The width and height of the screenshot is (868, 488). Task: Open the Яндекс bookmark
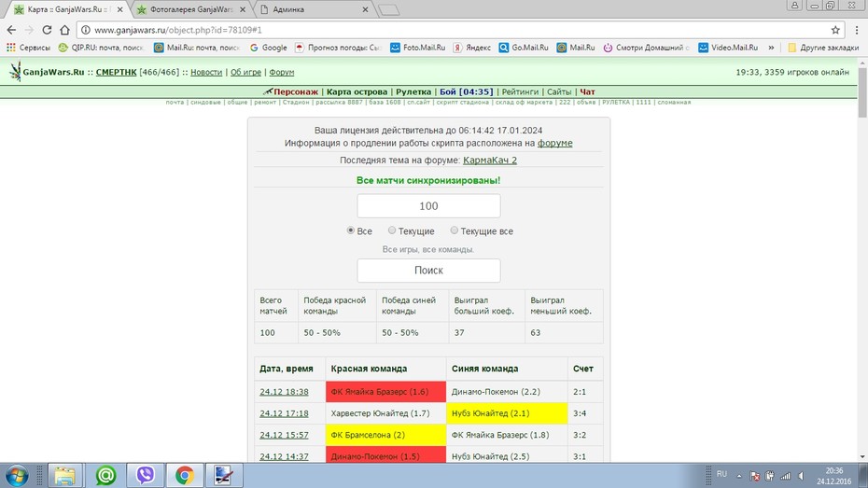point(471,48)
